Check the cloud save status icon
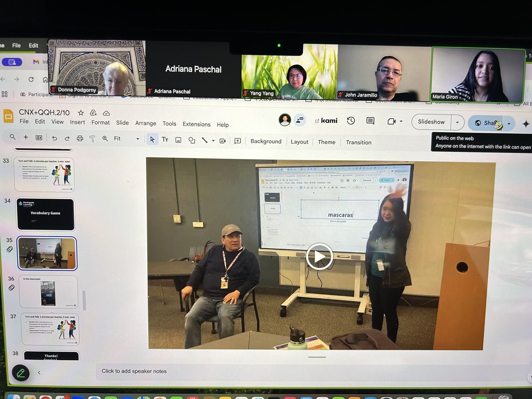The height and width of the screenshot is (399, 532). coord(106,113)
